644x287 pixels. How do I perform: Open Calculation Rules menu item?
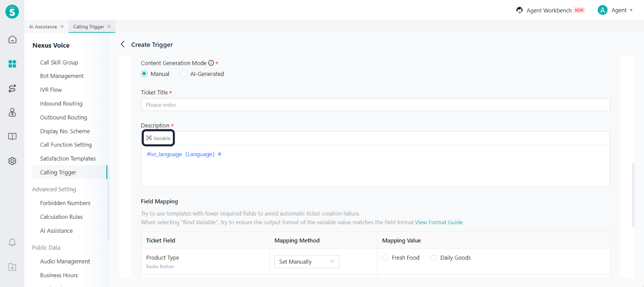pos(62,217)
